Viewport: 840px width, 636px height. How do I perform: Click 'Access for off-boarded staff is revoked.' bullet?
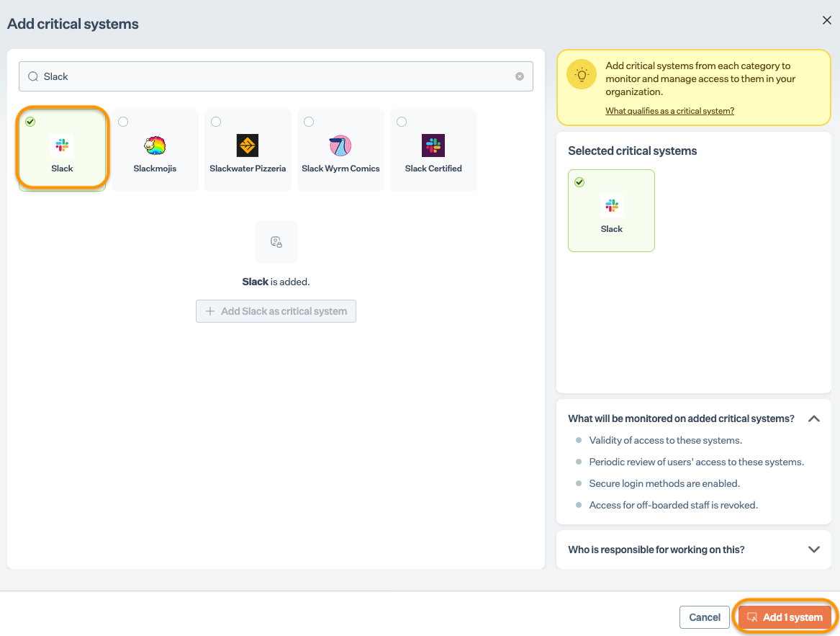click(x=674, y=505)
